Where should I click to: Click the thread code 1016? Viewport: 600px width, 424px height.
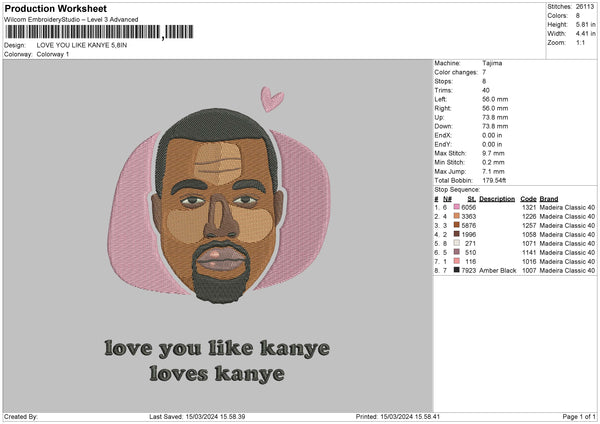click(529, 261)
